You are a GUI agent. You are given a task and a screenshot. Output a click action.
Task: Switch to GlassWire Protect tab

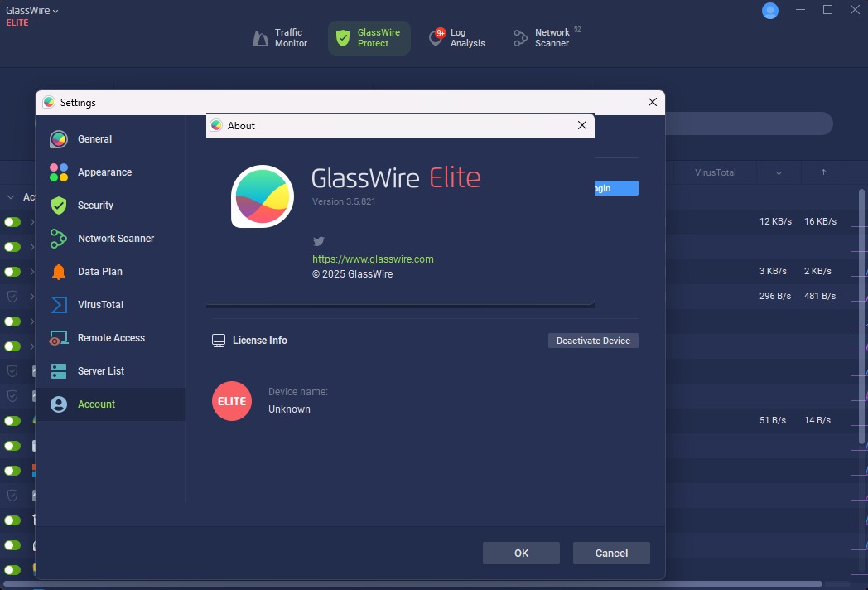(x=369, y=37)
